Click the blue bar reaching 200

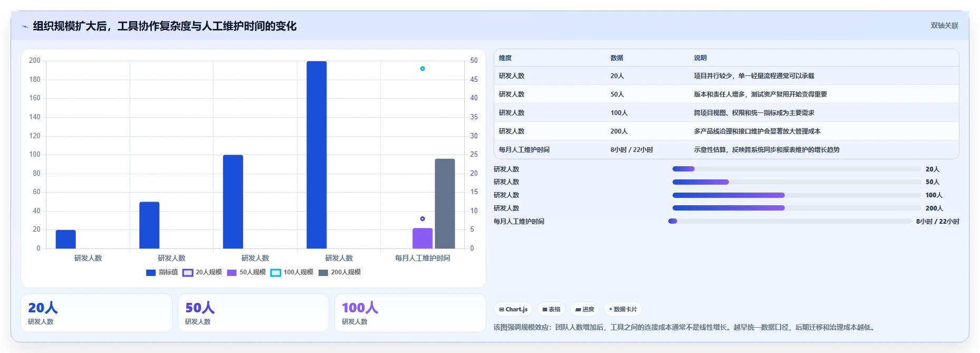coord(316,155)
